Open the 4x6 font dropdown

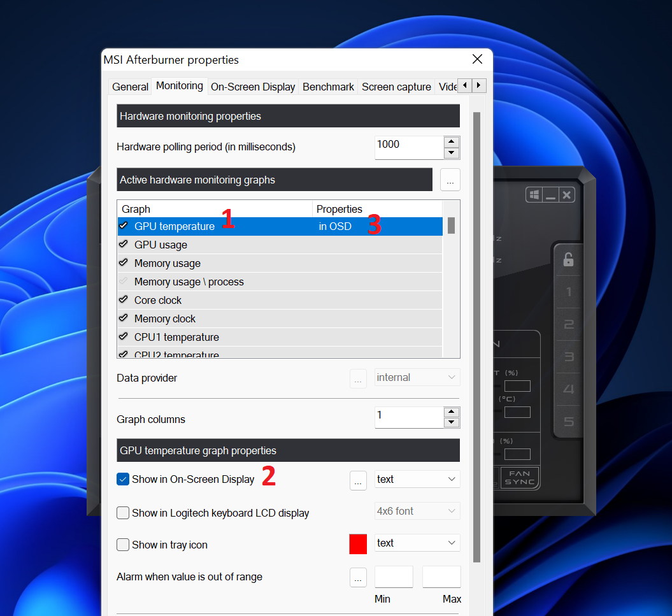(x=417, y=511)
